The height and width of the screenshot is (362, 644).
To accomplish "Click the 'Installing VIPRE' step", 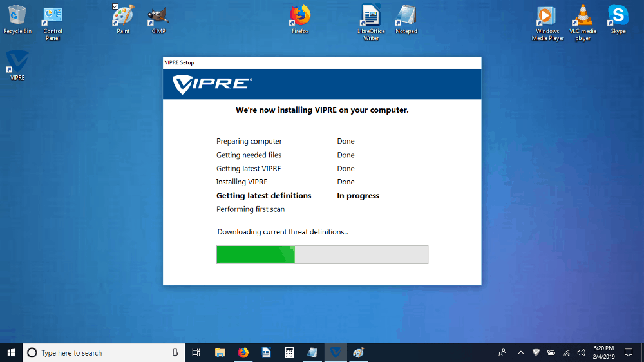I will (x=241, y=182).
